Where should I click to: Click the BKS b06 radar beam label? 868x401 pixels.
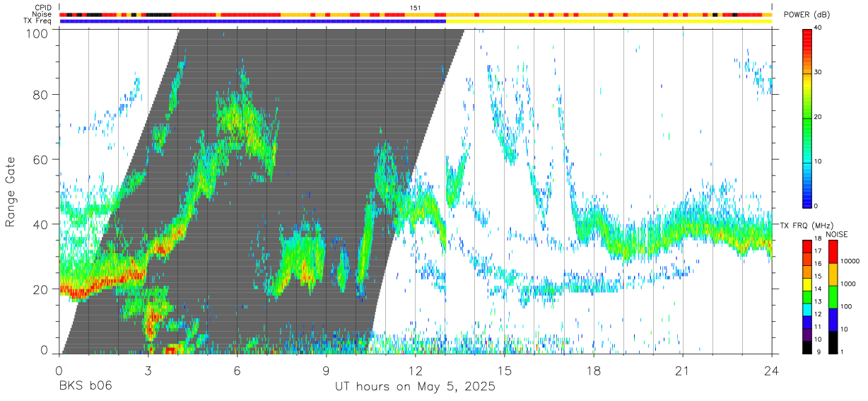pyautogui.click(x=85, y=387)
